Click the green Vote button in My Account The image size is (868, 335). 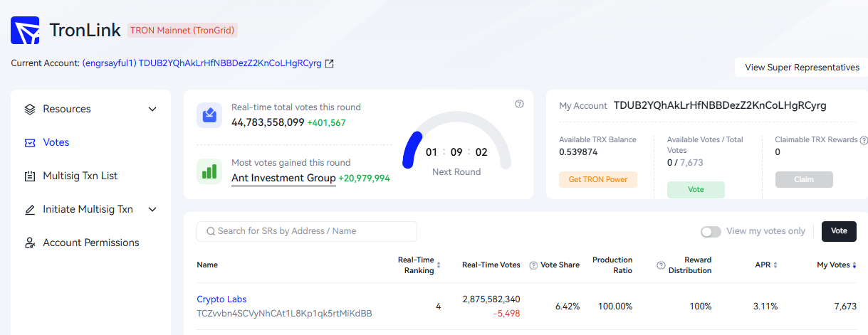click(696, 190)
